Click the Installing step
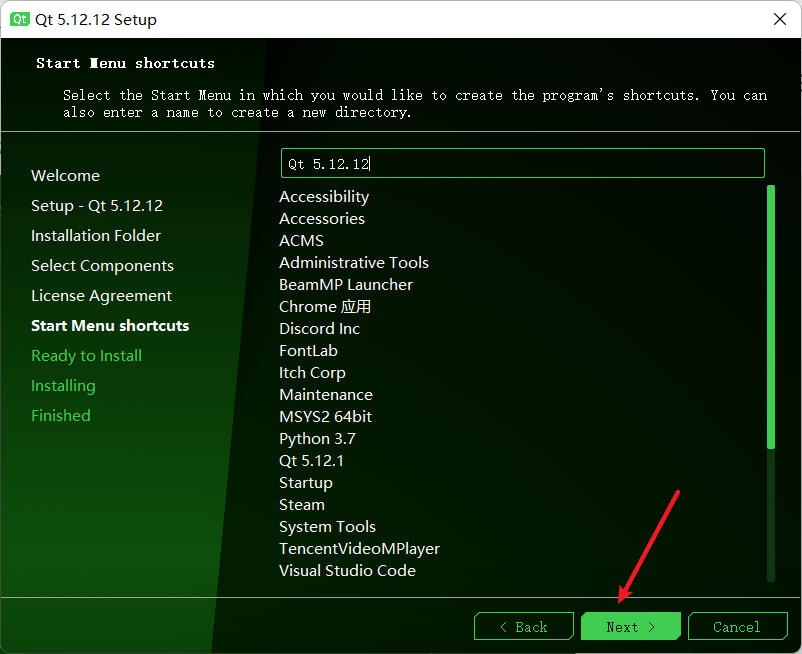This screenshot has height=654, width=802. click(x=63, y=386)
